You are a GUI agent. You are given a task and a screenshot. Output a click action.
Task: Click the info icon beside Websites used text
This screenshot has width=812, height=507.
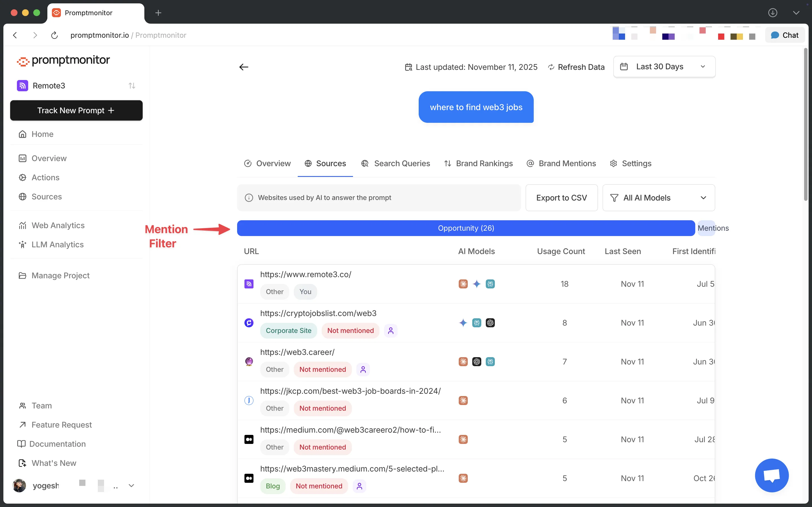(x=249, y=198)
